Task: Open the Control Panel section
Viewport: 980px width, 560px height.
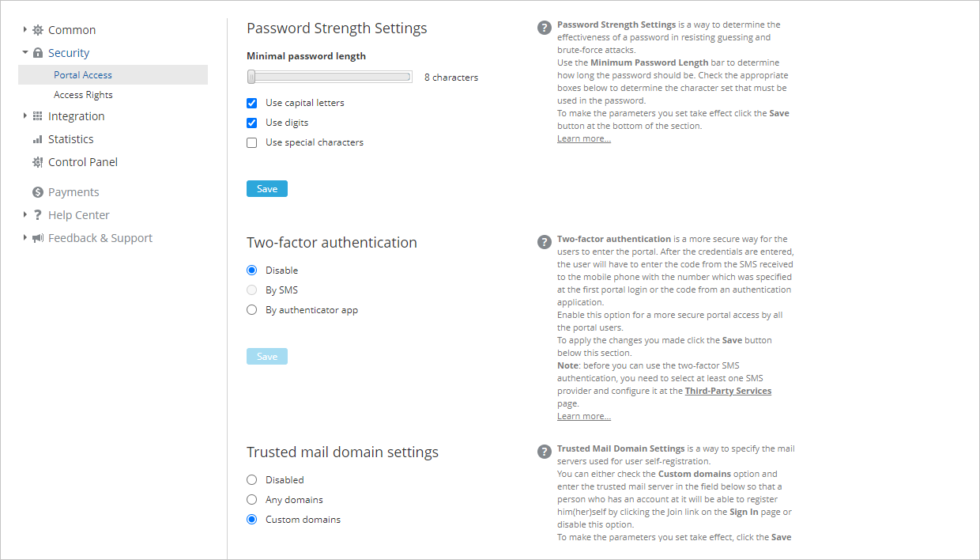Action: (81, 161)
